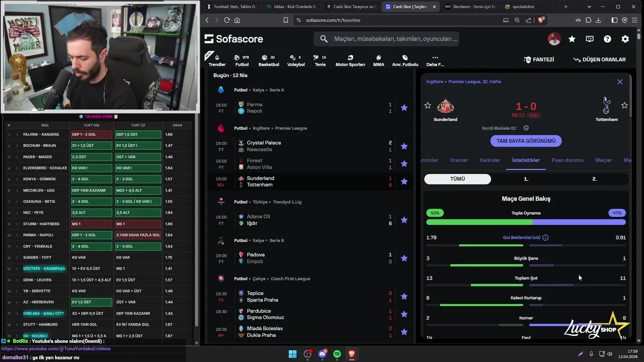
Task: Open the browser home page
Action: click(237, 20)
